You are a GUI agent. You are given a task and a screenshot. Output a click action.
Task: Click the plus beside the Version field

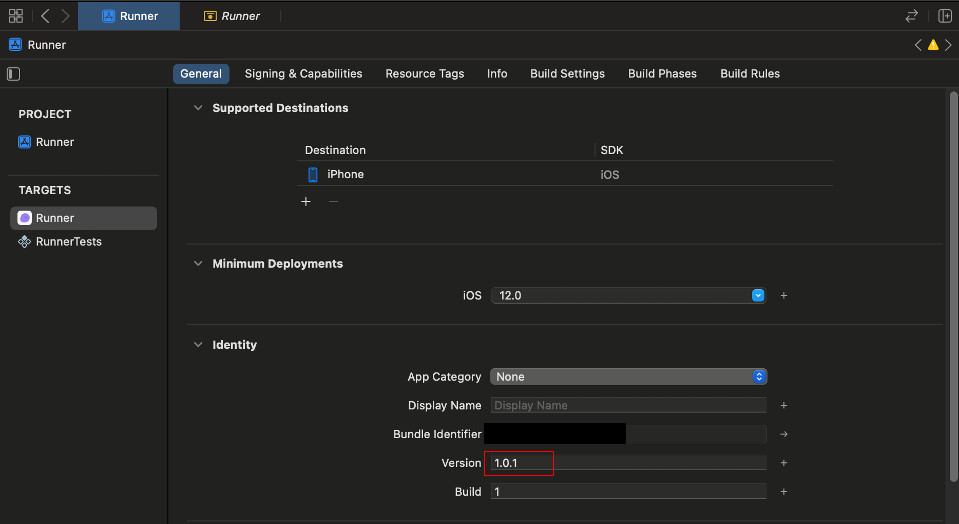[783, 463]
